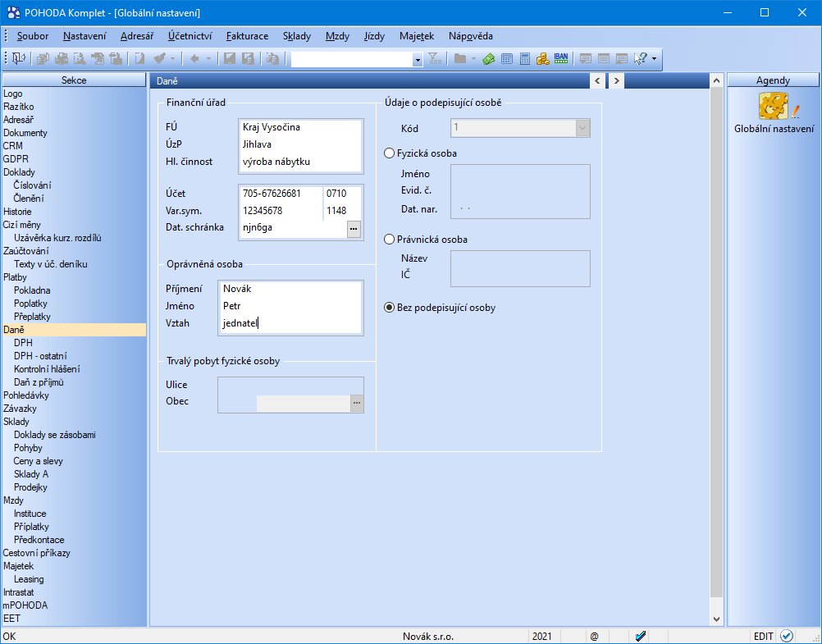
Task: Open the Účetnictví menu
Action: pos(190,36)
